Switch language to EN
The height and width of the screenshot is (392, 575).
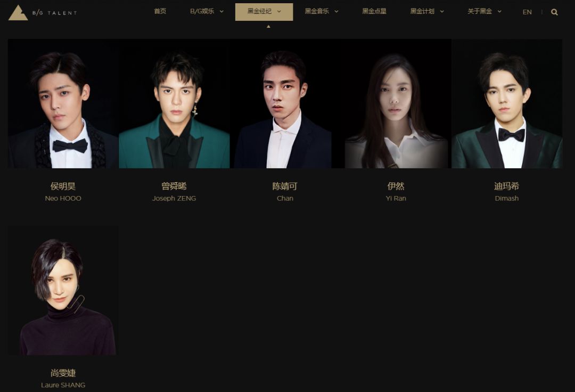[x=527, y=12]
